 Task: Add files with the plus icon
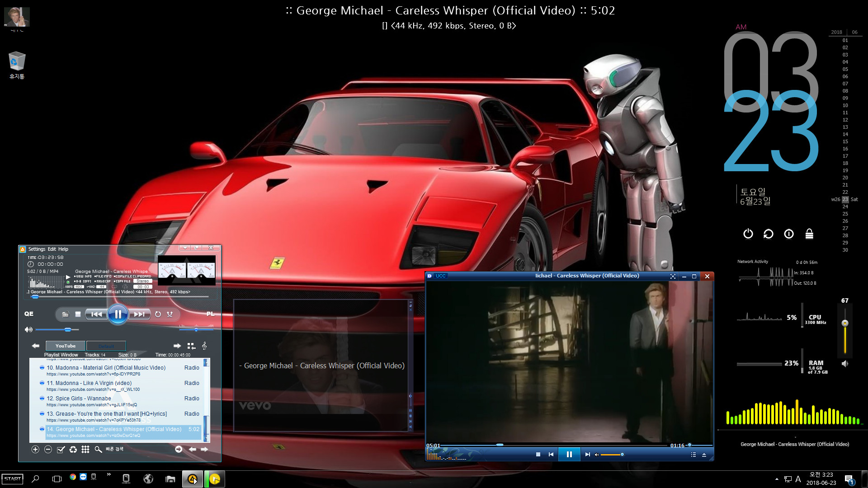(35, 449)
